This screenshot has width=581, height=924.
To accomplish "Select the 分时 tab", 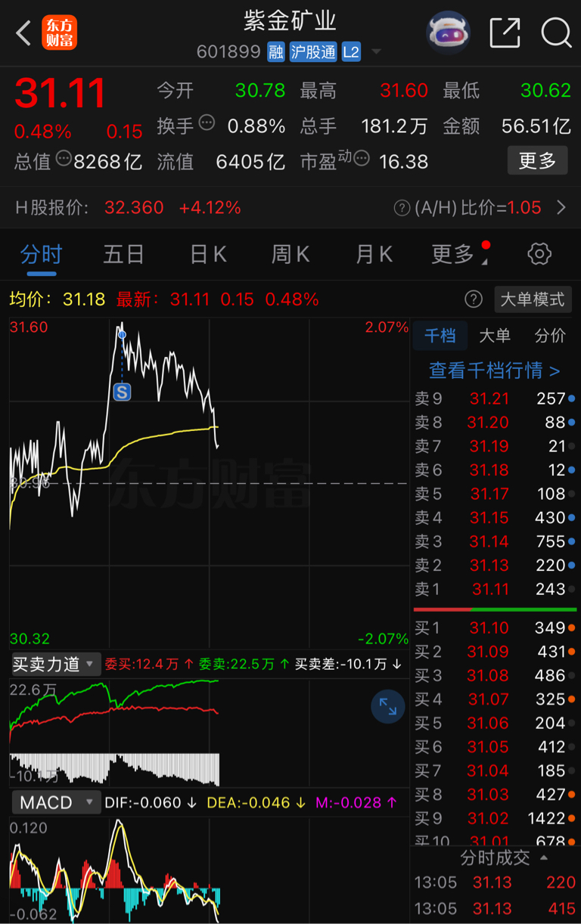I will pos(41,254).
